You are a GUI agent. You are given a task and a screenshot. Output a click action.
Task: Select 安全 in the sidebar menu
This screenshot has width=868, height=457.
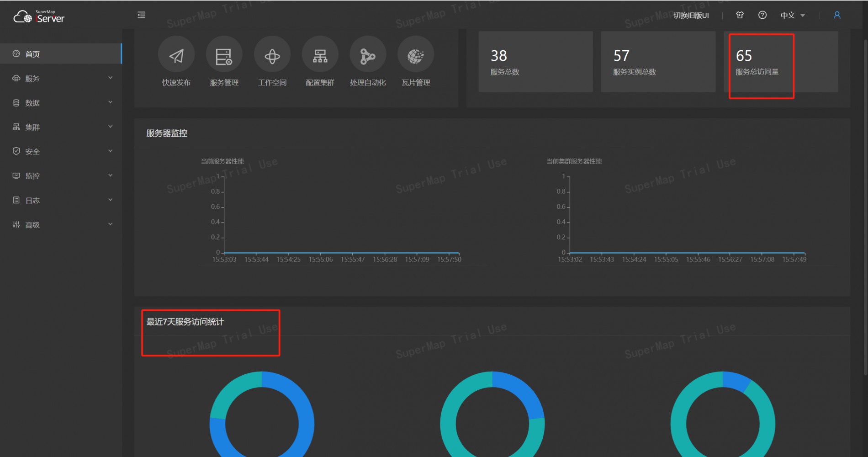click(x=61, y=151)
